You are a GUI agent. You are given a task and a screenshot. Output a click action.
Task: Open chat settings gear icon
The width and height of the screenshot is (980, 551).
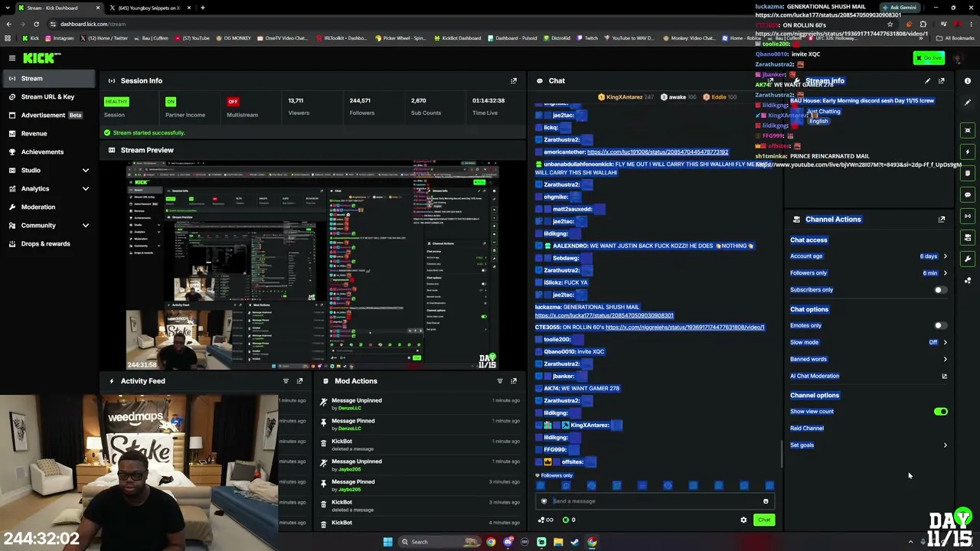point(743,520)
